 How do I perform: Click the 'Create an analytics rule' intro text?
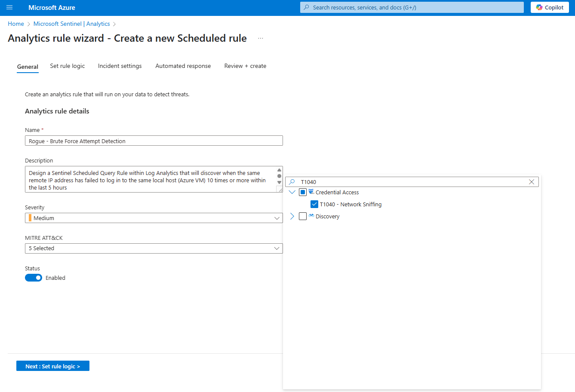tap(107, 94)
